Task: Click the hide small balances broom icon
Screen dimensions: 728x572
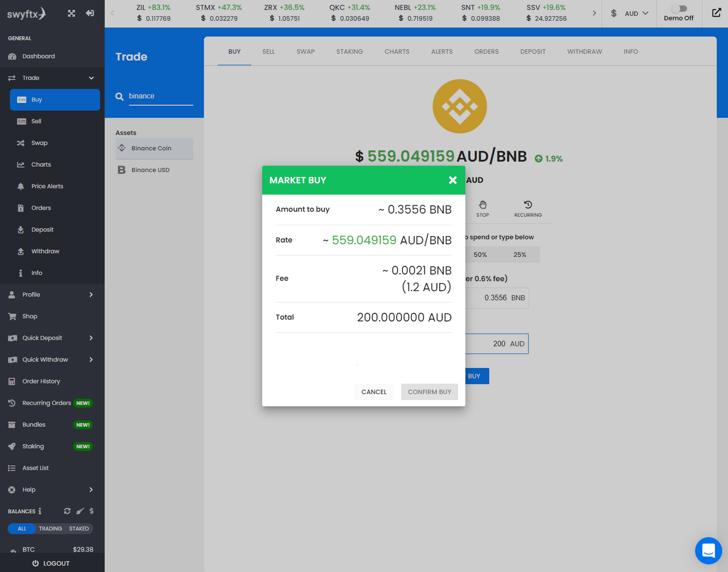Action: [80, 511]
